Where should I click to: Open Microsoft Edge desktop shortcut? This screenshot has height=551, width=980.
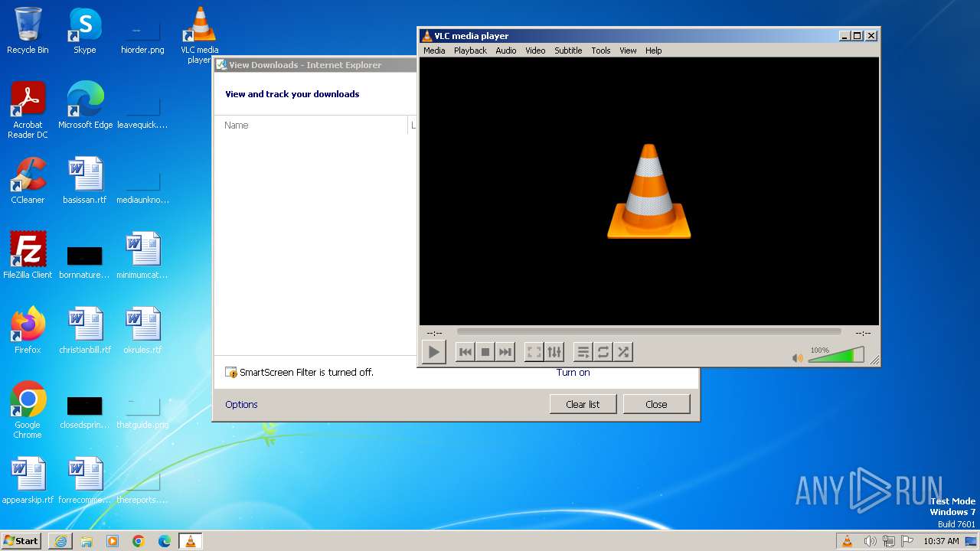point(85,106)
